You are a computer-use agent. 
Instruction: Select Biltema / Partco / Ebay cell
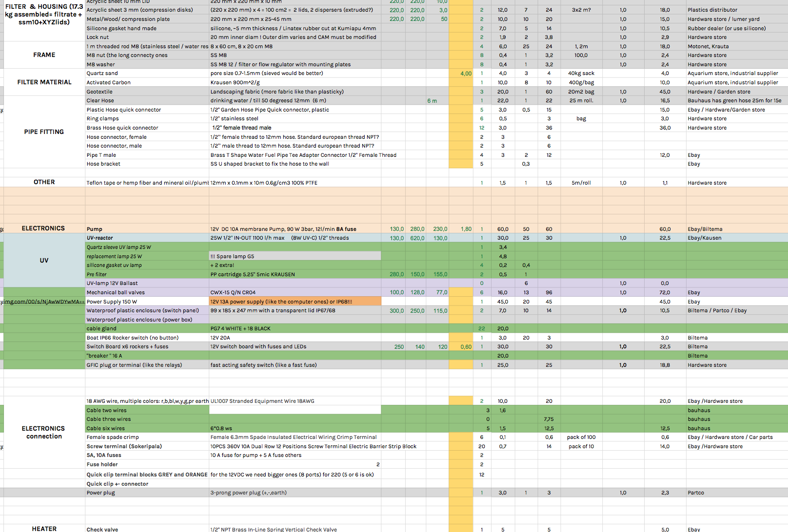pos(737,311)
